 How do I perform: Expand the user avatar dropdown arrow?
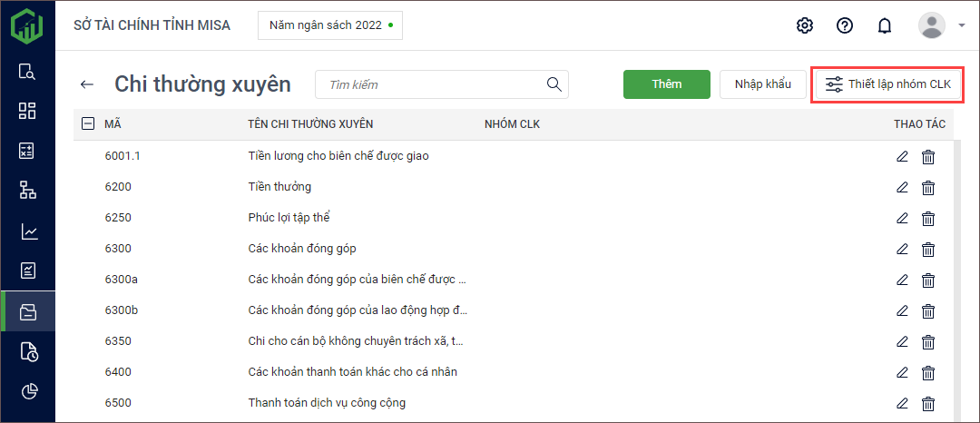961,25
